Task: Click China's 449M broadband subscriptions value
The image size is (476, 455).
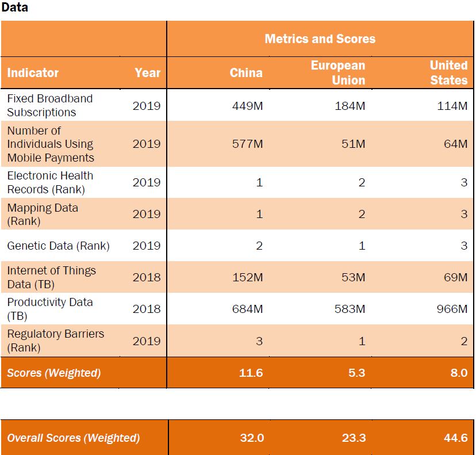Action: point(247,106)
